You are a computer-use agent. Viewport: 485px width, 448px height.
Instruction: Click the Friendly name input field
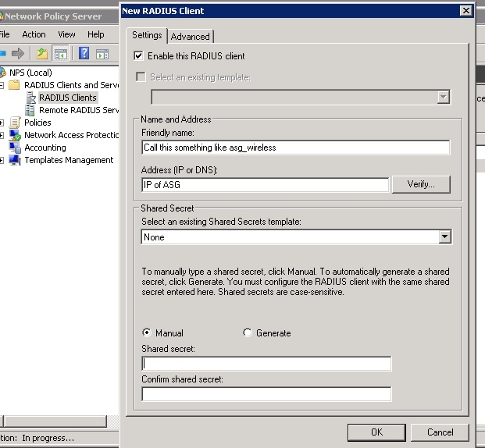click(x=296, y=148)
